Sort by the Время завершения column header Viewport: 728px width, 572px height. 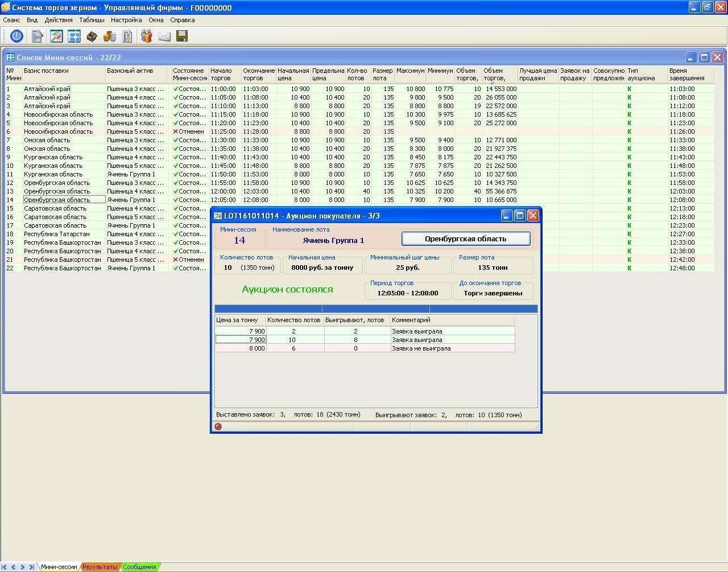690,75
